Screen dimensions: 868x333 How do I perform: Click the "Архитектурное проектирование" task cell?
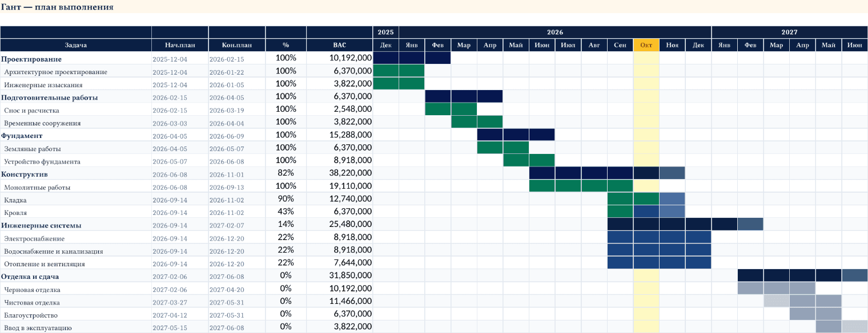[x=76, y=72]
